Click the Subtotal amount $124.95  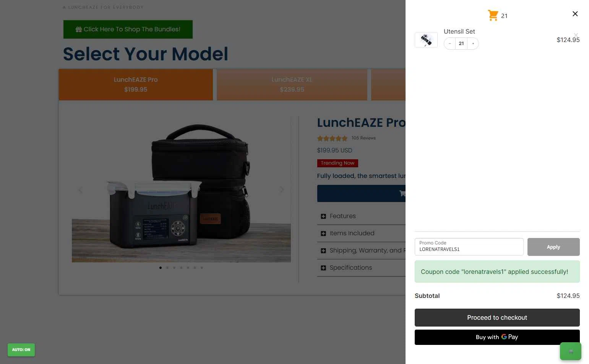(568, 296)
